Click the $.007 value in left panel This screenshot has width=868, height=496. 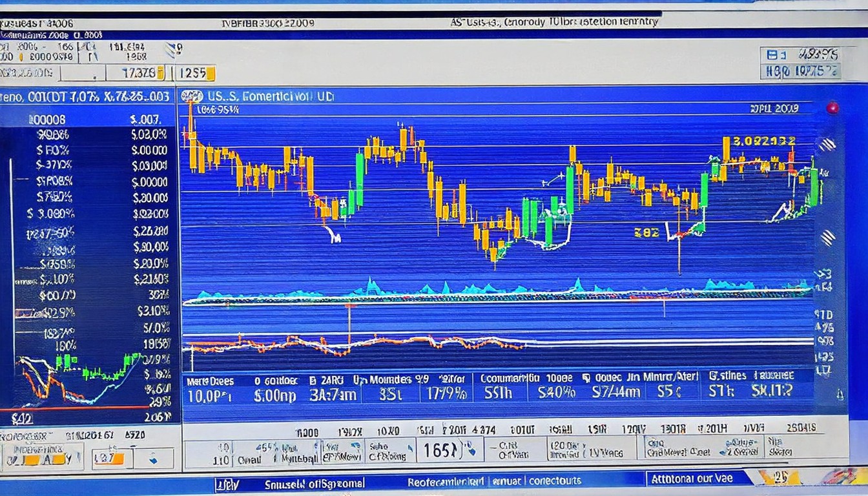(x=145, y=119)
